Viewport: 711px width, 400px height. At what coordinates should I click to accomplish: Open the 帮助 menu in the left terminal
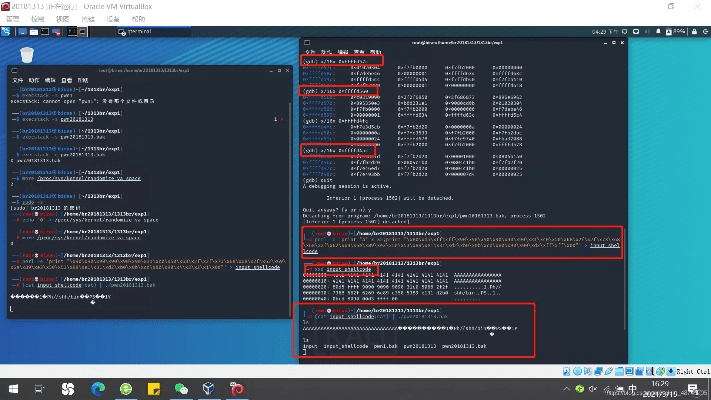pos(84,78)
